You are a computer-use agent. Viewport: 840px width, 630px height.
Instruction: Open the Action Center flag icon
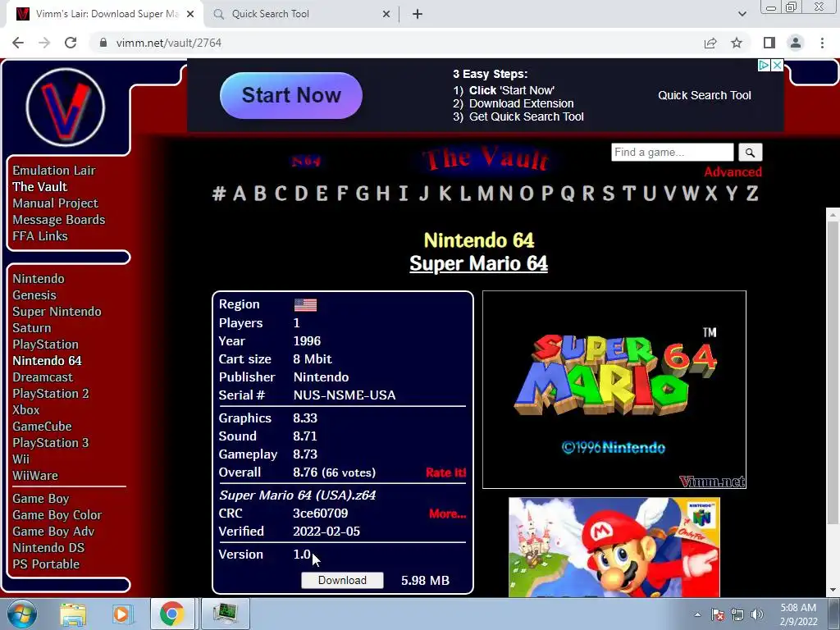[x=718, y=614]
